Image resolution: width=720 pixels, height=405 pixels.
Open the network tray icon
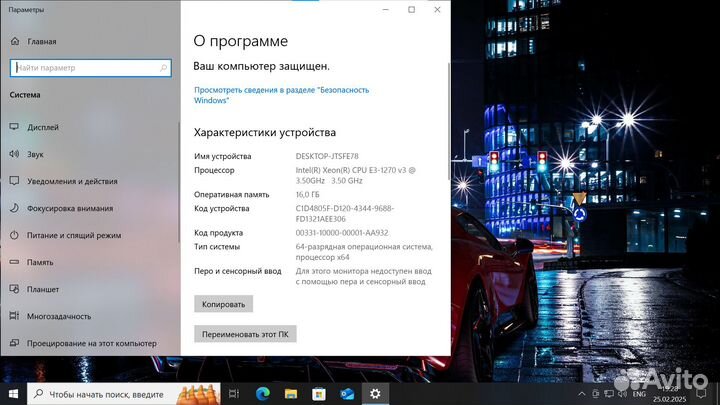(609, 394)
